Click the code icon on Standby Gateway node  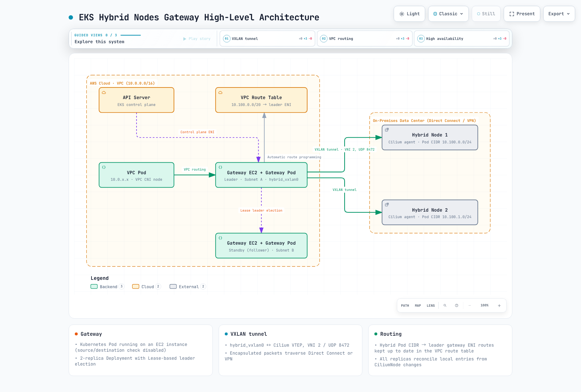tap(220, 238)
